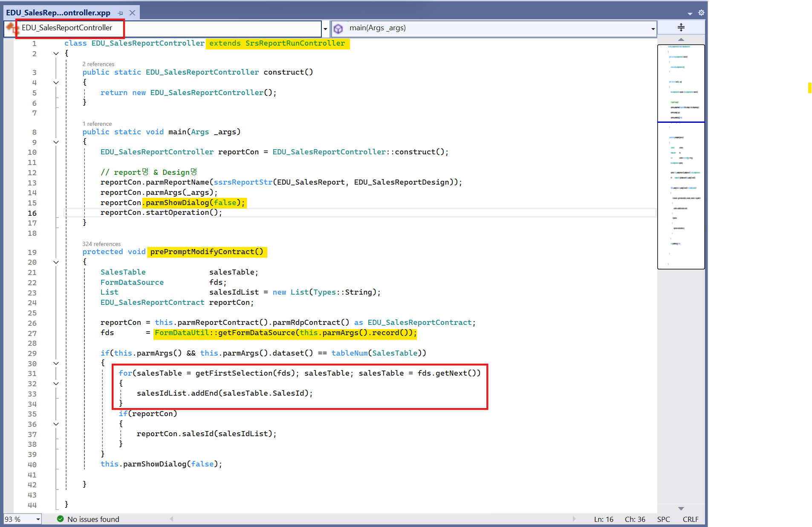812x527 pixels.
Task: Click the SPC indentation indicator
Action: coord(663,519)
